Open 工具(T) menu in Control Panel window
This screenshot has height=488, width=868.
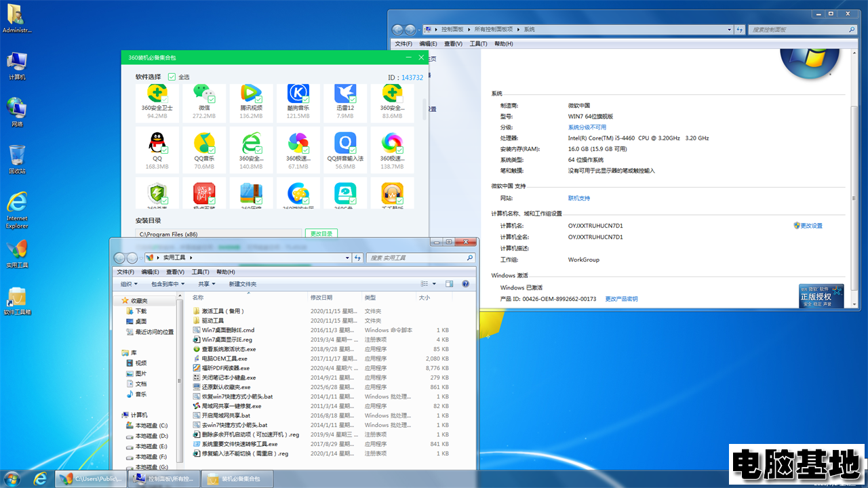tap(479, 43)
